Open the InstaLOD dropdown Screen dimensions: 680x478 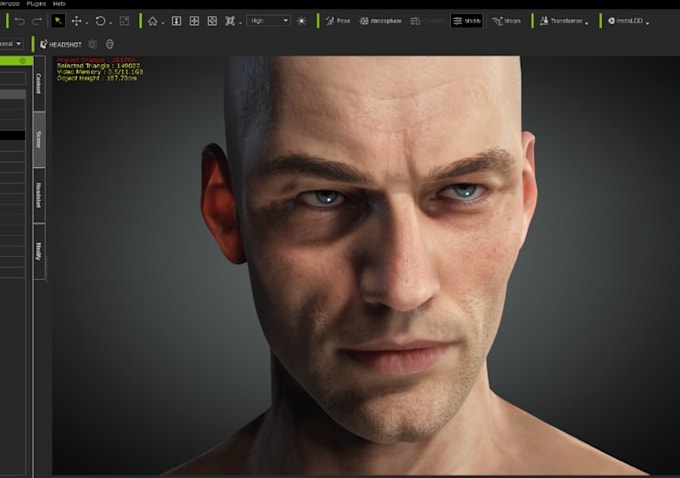[628, 21]
